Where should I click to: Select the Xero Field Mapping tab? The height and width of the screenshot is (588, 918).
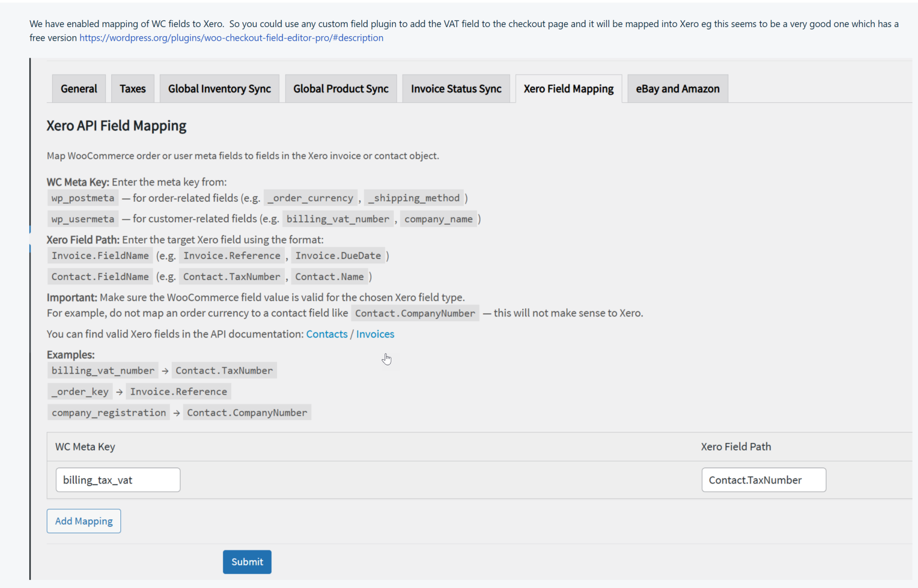click(x=568, y=89)
